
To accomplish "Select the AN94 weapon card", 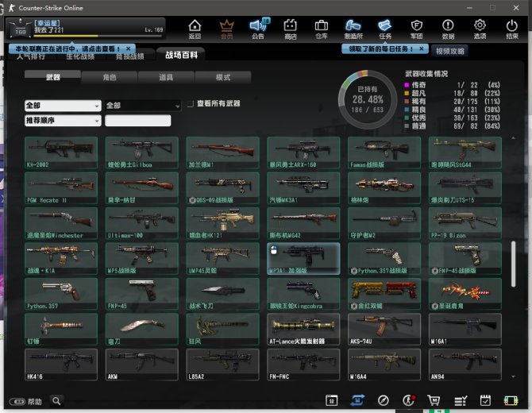I will point(465,365).
